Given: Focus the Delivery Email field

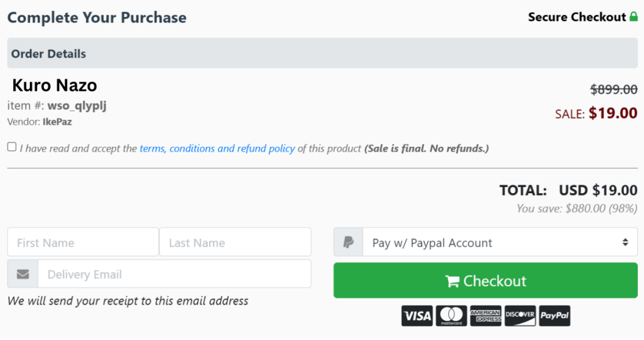Looking at the screenshot, I should click(174, 274).
